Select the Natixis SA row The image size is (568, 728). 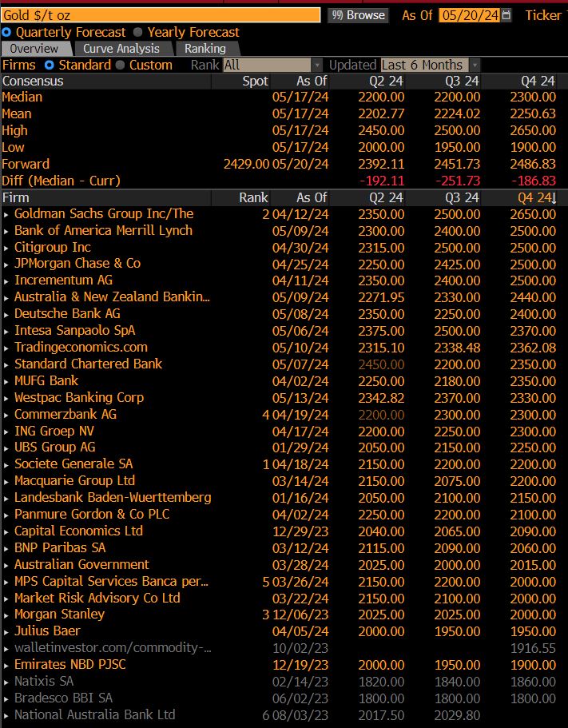pos(284,682)
